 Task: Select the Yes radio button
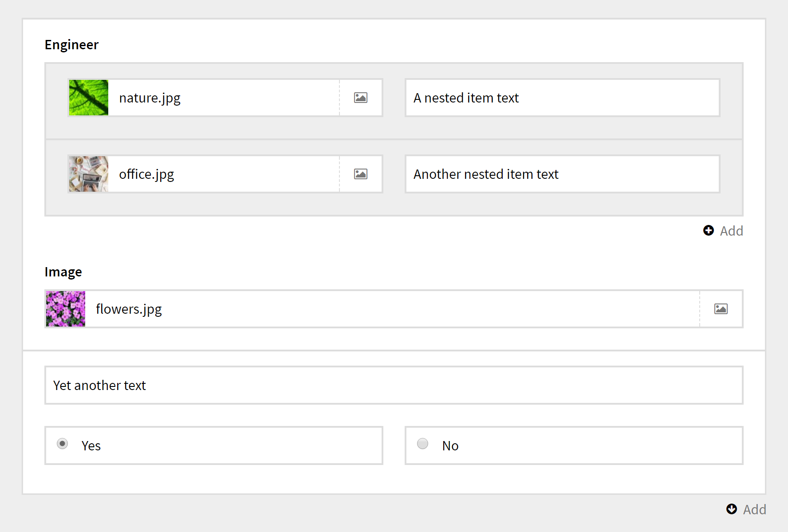click(x=63, y=444)
